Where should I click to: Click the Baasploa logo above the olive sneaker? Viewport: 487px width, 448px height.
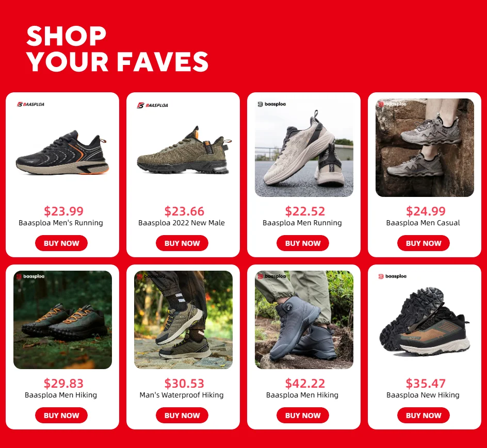point(153,105)
